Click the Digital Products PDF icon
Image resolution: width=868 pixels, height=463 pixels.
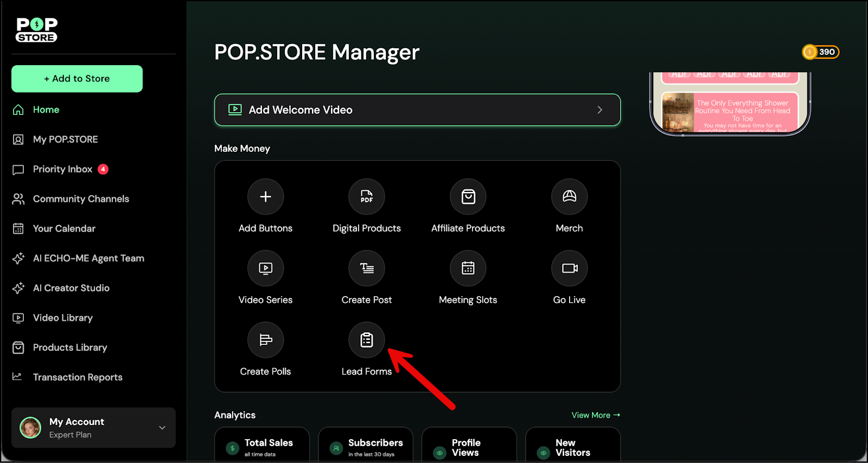367,197
